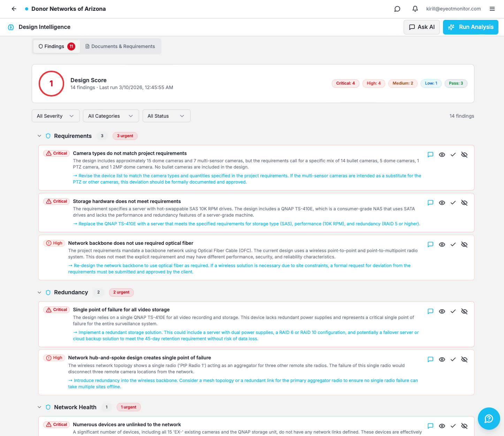Switch to Documents & Requirements tab
This screenshot has width=504, height=436.
[x=120, y=46]
